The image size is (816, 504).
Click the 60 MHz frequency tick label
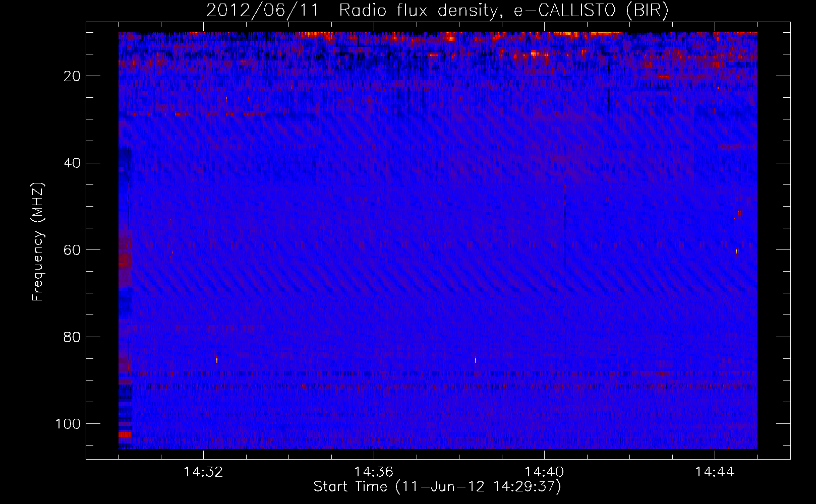point(72,250)
